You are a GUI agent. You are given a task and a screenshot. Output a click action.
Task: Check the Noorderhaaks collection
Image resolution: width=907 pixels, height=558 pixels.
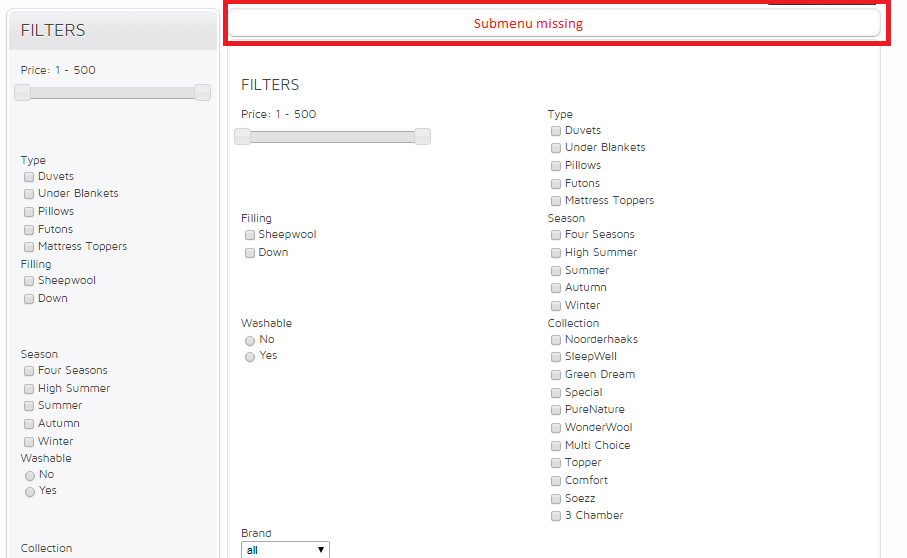click(x=556, y=340)
